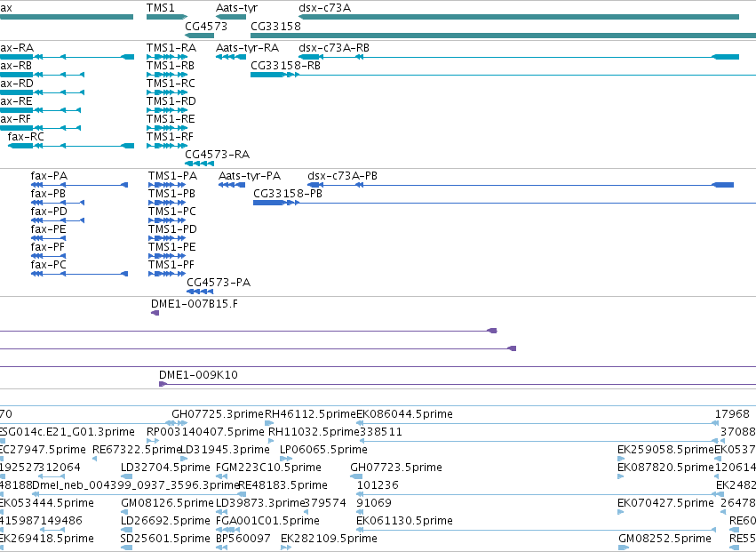Click EST GH07725.3prime

pyautogui.click(x=218, y=414)
